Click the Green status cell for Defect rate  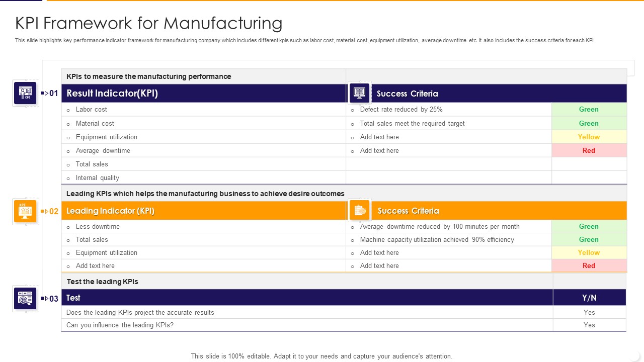[589, 110]
